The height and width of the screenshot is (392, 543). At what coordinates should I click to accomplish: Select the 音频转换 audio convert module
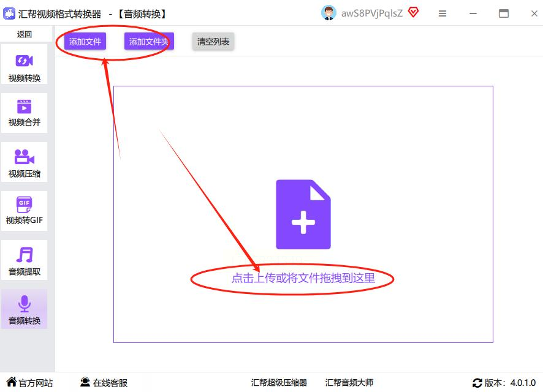[x=25, y=309]
